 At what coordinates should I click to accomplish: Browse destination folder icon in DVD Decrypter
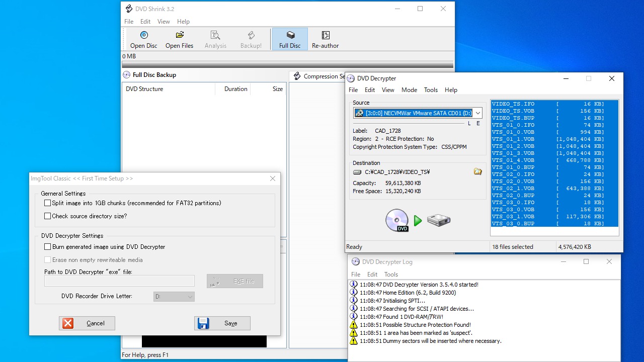click(477, 172)
